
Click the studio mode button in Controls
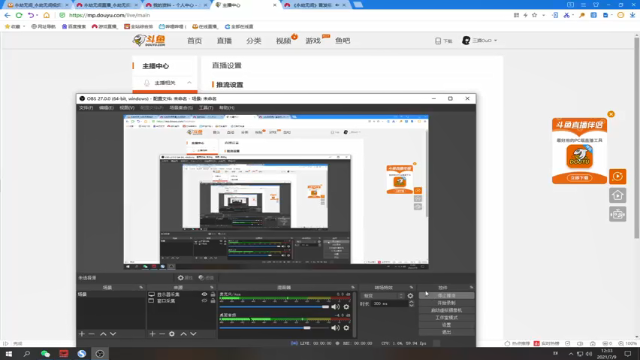(447, 318)
